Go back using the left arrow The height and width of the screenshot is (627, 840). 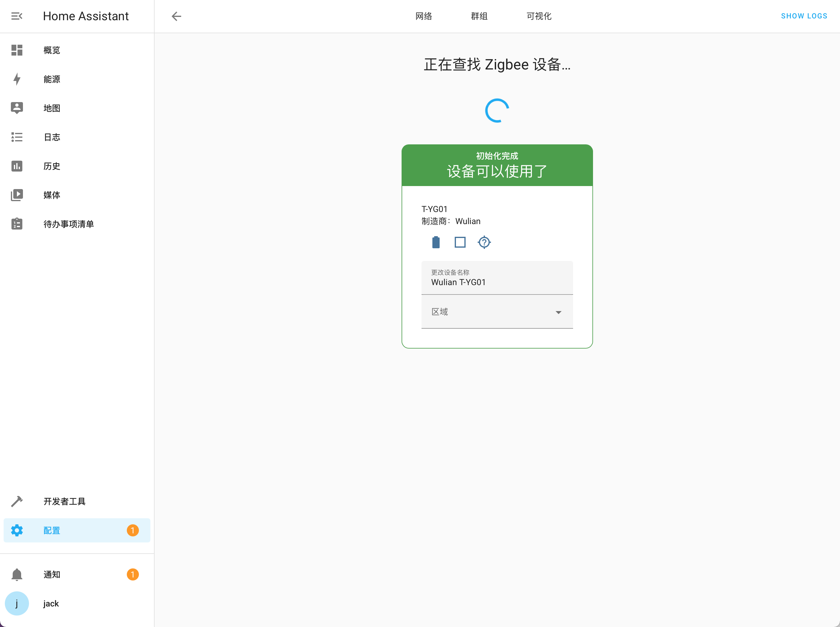(176, 16)
